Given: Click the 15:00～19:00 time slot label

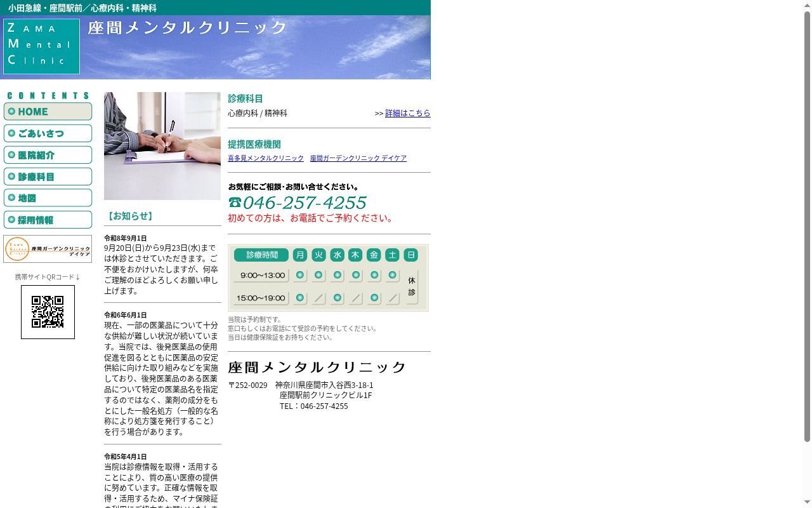Looking at the screenshot, I should [x=261, y=298].
